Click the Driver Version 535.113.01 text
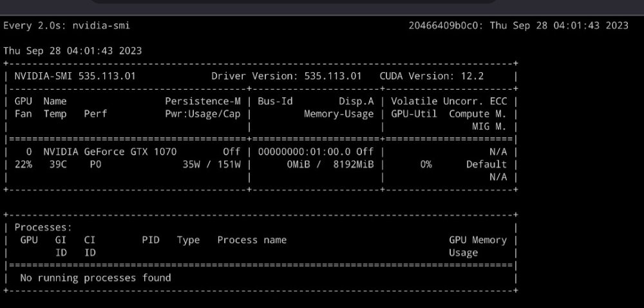The height and width of the screenshot is (308, 644). pos(287,76)
